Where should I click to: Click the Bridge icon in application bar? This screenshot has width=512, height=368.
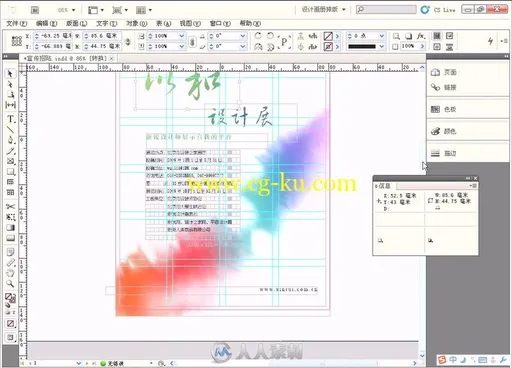(35, 10)
